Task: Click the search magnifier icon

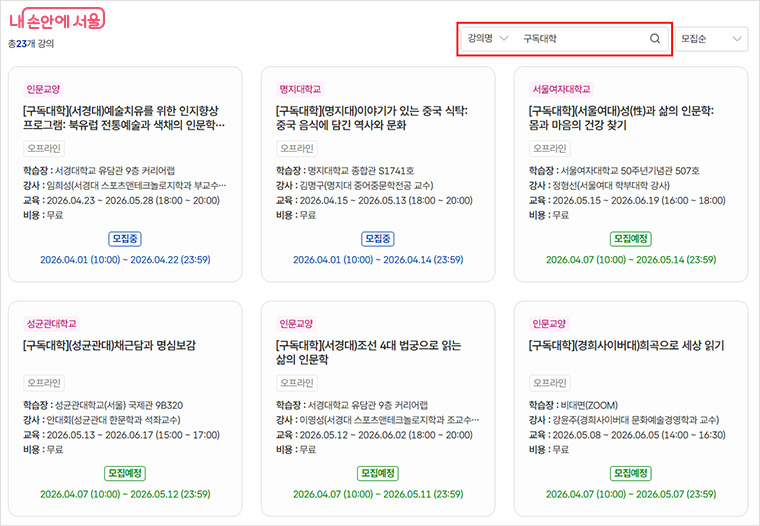Action: [x=654, y=38]
